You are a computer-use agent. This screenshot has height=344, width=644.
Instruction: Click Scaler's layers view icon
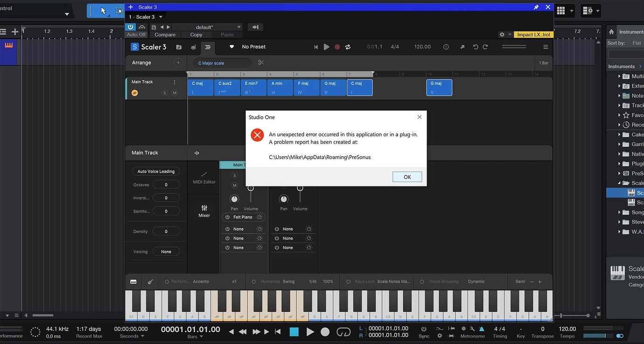click(x=194, y=47)
